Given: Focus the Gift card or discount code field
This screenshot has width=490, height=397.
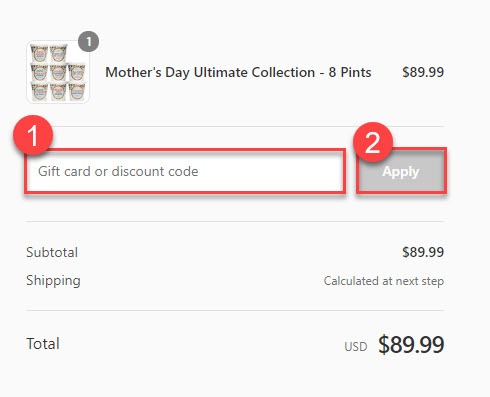Looking at the screenshot, I should click(185, 171).
